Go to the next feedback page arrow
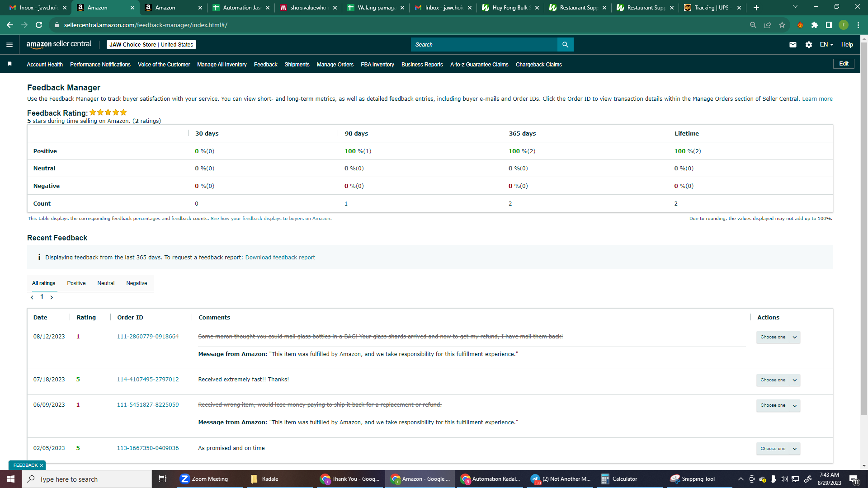 (52, 297)
